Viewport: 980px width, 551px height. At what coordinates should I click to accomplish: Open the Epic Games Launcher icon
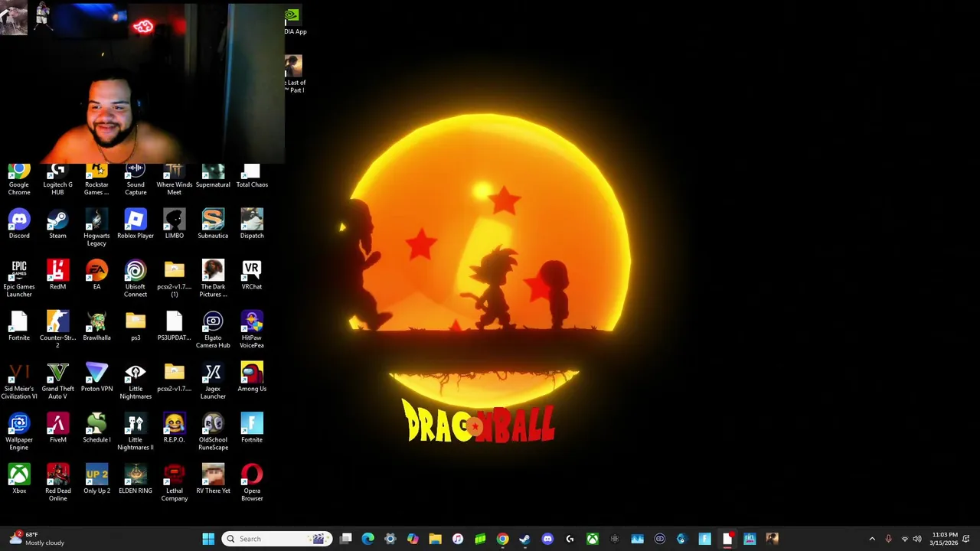19,279
